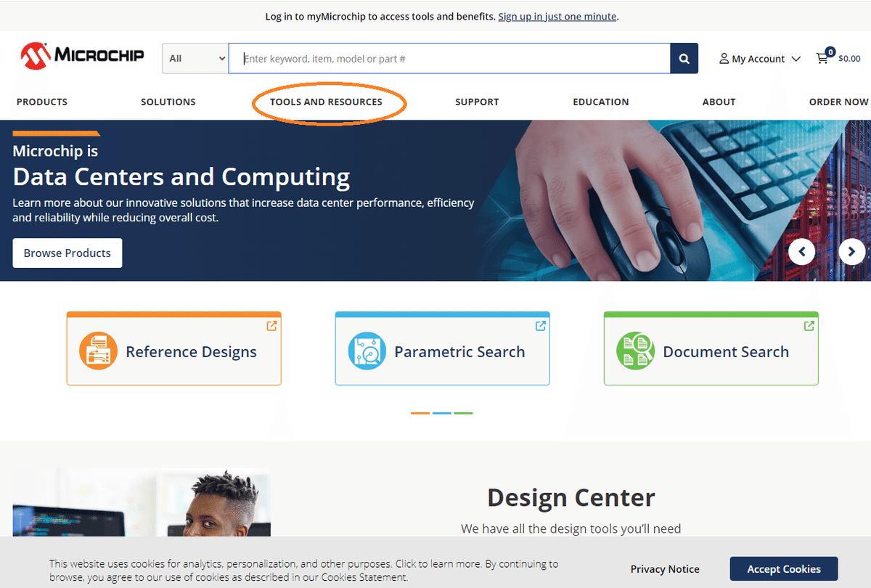The height and width of the screenshot is (588, 871).
Task: Click external-link icon on Document Search card
Action: (x=809, y=326)
